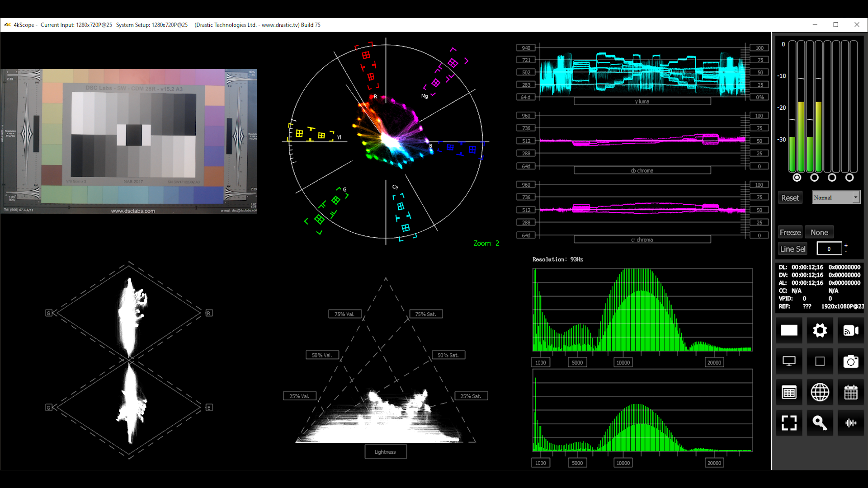Take a snapshot with the camera icon
The image size is (868, 488).
click(x=851, y=361)
